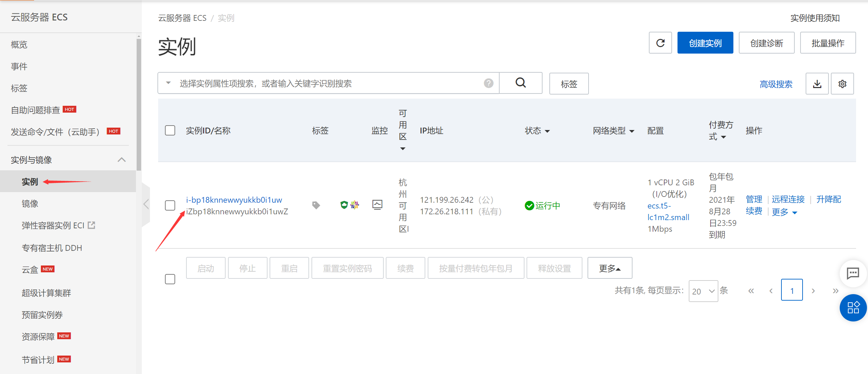868x374 pixels.
Task: Click the help question mark in search box
Action: click(489, 83)
